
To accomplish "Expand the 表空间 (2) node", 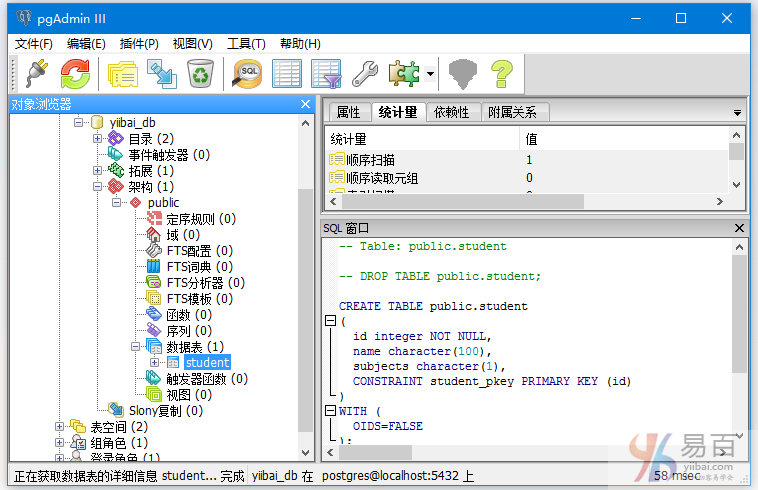I will 59,426.
